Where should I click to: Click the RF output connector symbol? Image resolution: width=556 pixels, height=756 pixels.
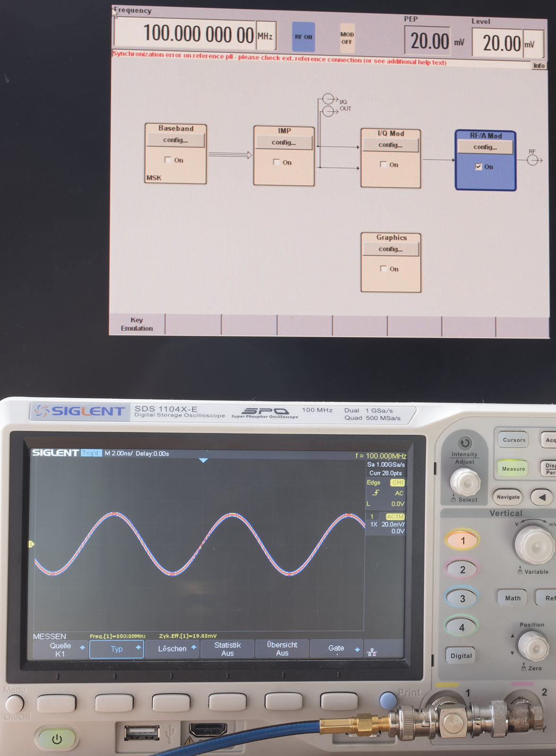(533, 161)
